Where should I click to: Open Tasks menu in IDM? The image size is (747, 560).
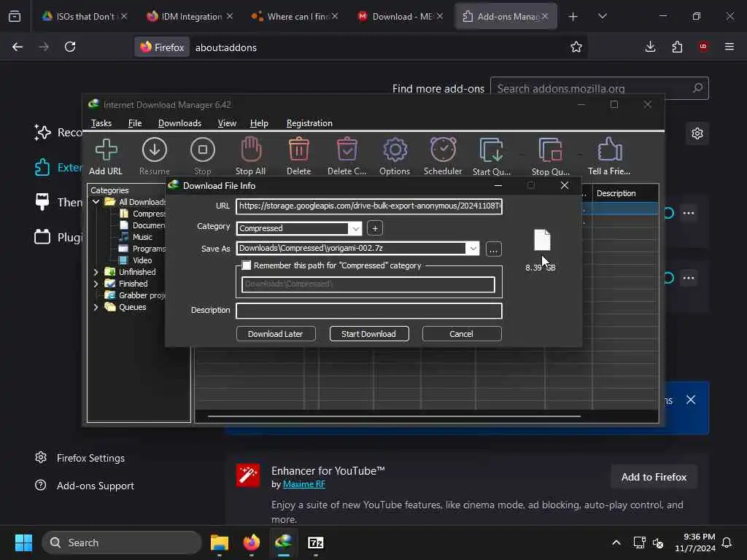(101, 123)
